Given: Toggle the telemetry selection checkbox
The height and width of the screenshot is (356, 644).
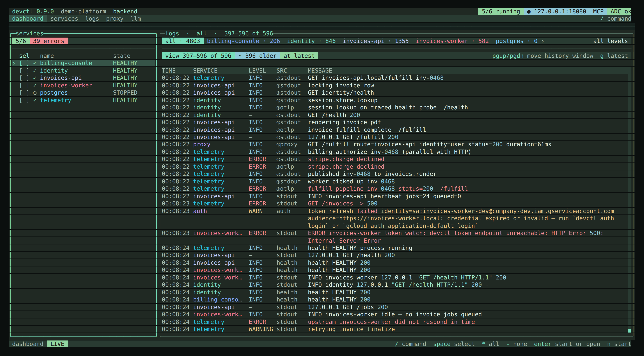Looking at the screenshot, I should (24, 100).
